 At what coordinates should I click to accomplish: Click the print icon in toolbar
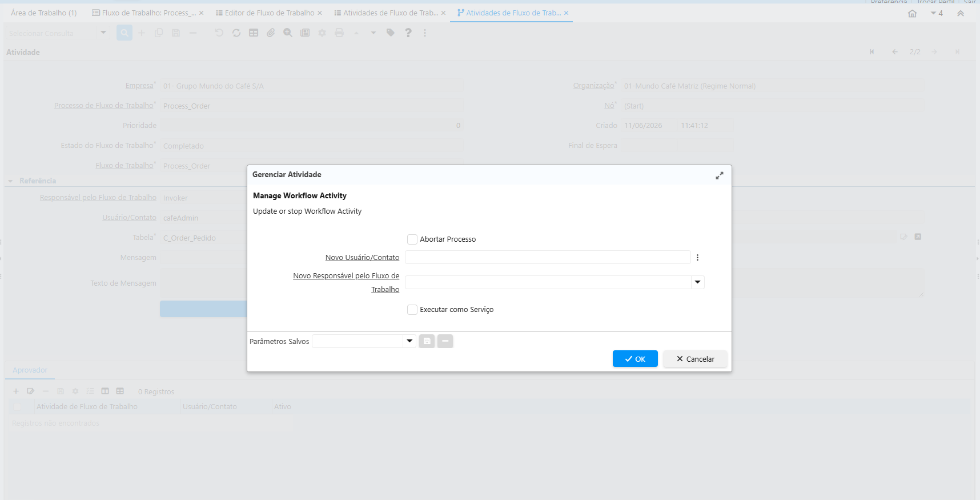pos(339,33)
